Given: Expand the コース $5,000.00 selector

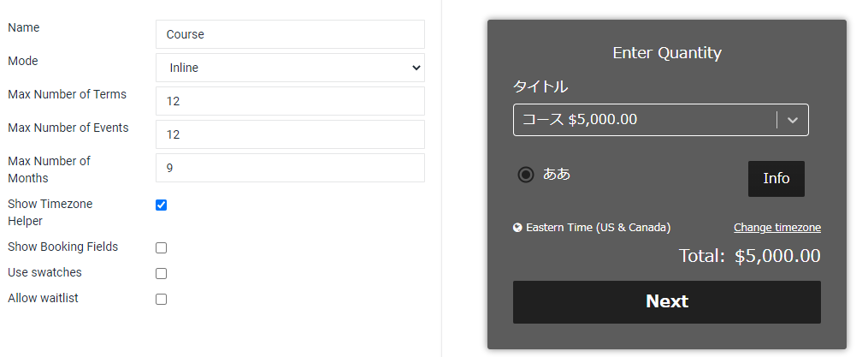Looking at the screenshot, I should tap(646, 120).
